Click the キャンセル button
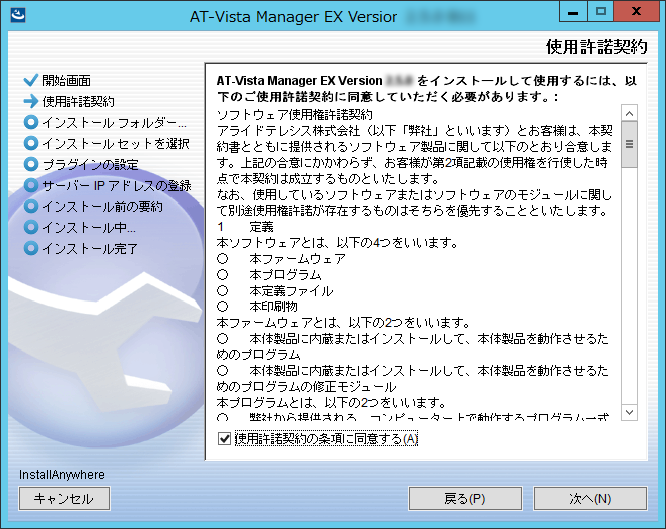 pyautogui.click(x=63, y=498)
